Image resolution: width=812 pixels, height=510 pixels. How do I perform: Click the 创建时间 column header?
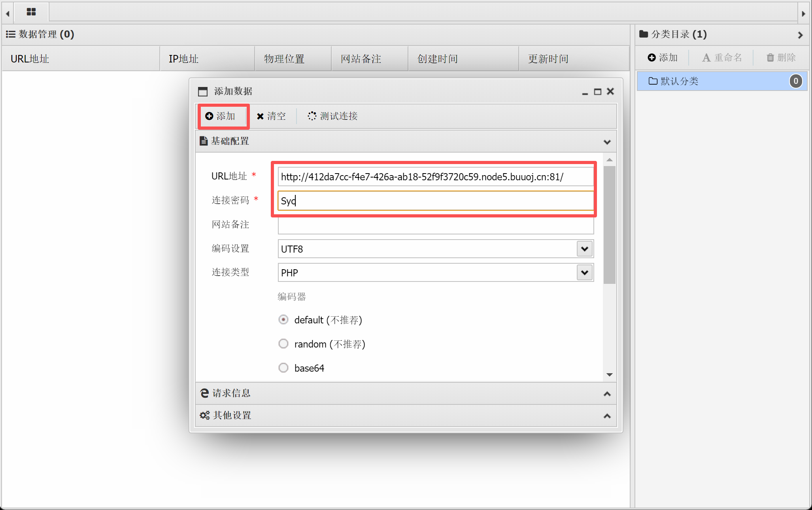point(463,59)
